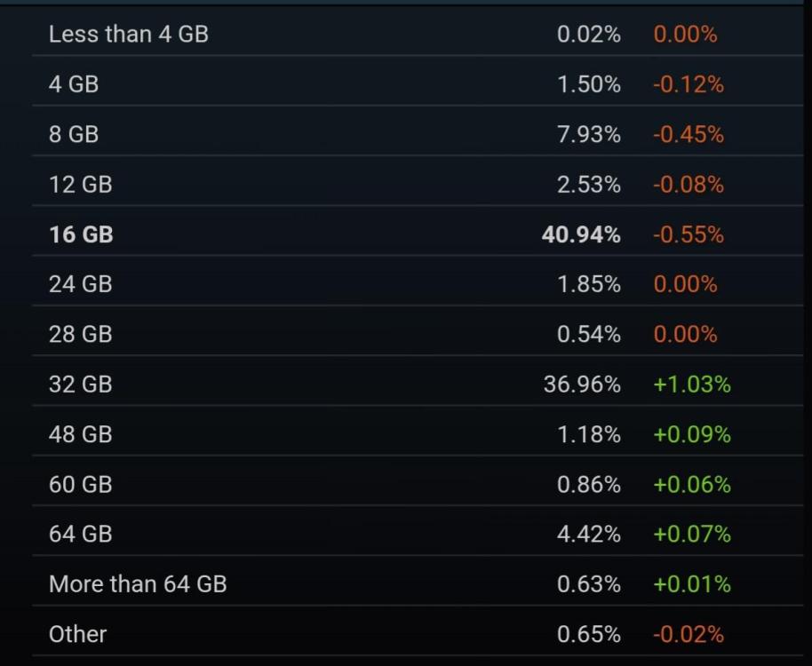Select the 60 GB entry
812x666 pixels.
(x=80, y=484)
